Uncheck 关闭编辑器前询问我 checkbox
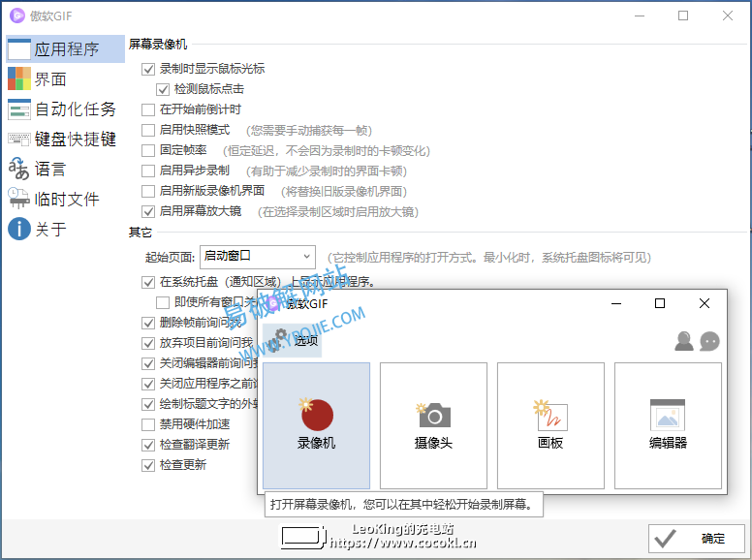 click(148, 363)
